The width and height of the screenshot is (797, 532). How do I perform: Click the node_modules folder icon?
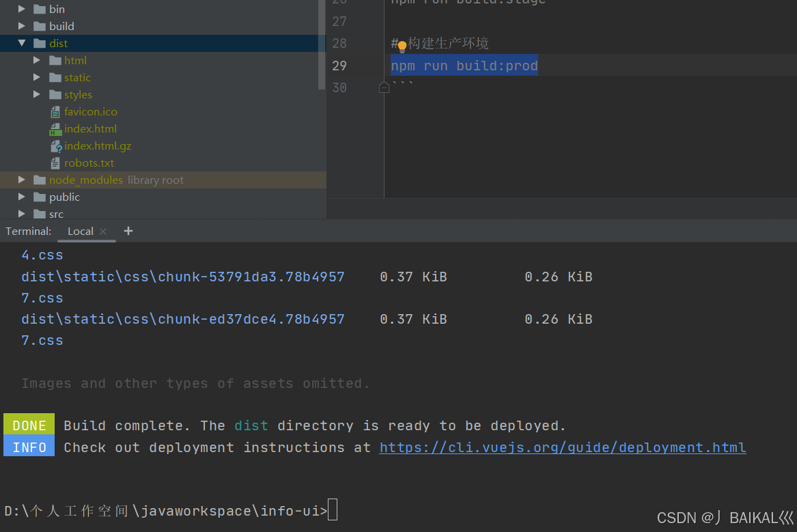coord(40,180)
